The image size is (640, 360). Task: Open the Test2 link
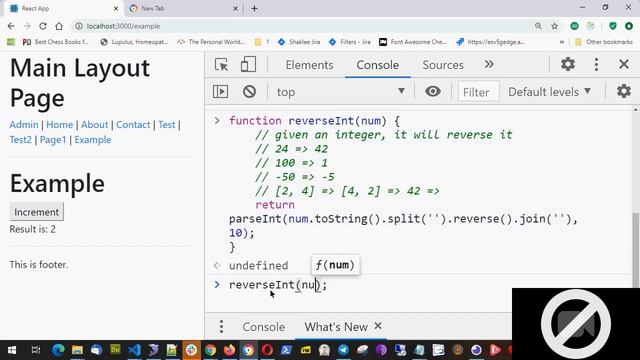[20, 140]
